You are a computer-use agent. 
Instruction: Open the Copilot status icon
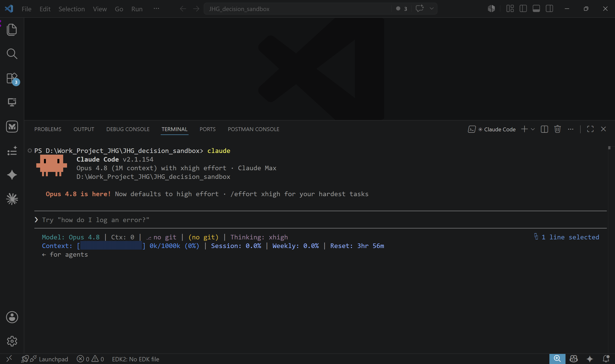point(573,359)
